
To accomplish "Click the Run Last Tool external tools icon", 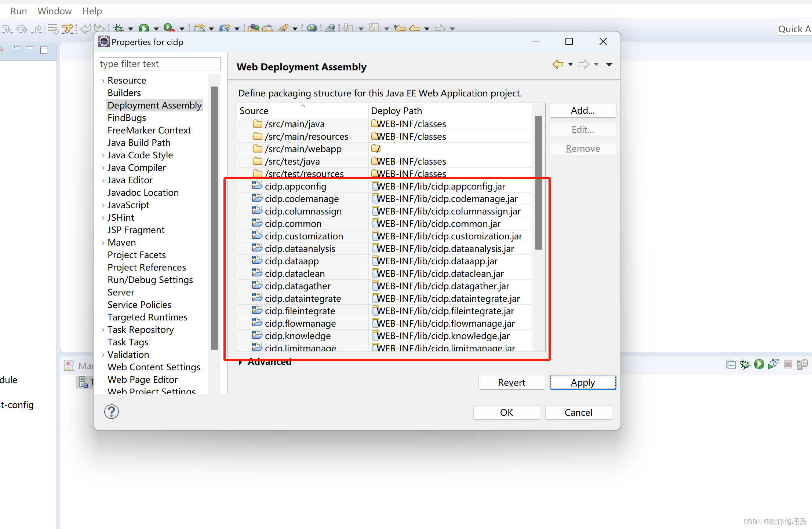I will tap(169, 28).
